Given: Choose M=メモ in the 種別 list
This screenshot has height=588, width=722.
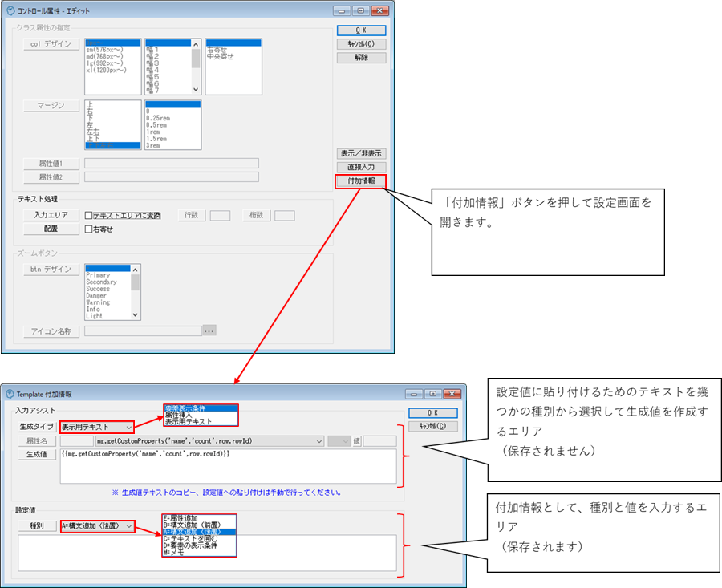Looking at the screenshot, I should pos(176,553).
